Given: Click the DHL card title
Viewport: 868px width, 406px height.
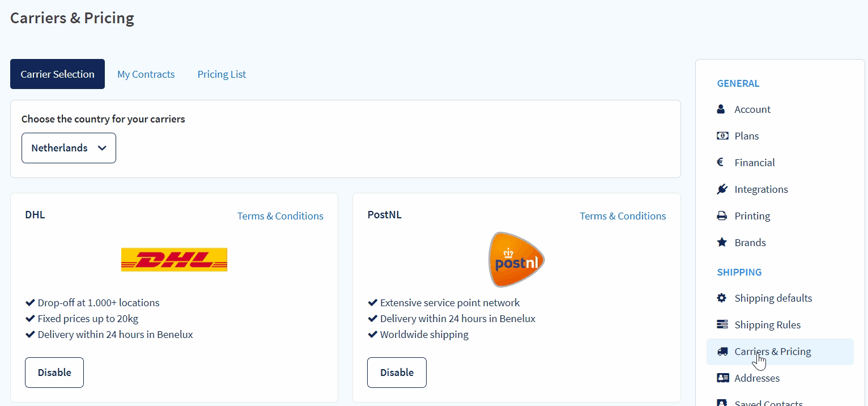Looking at the screenshot, I should pos(35,215).
